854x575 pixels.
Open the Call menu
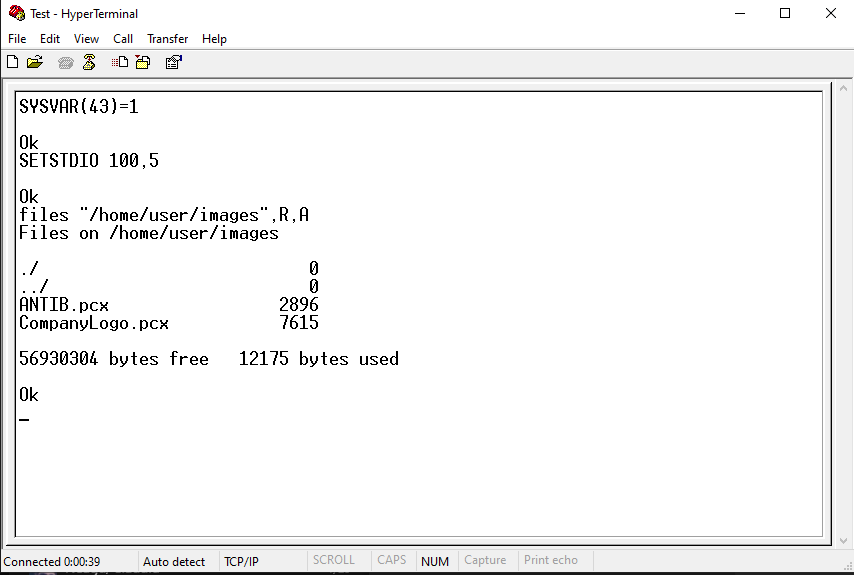pos(123,39)
